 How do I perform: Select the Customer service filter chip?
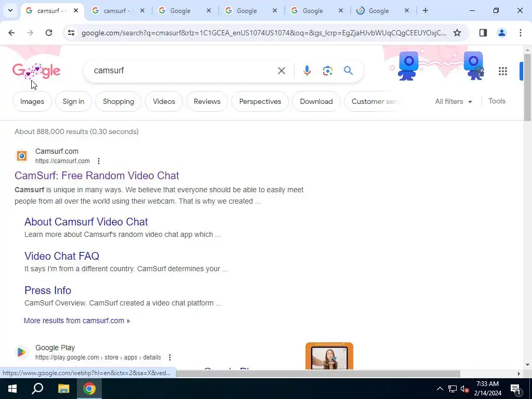point(372,101)
